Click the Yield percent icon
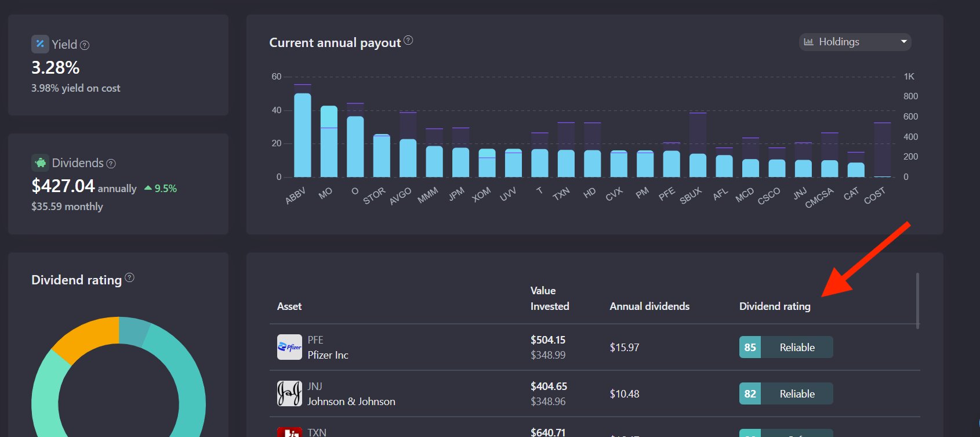 click(40, 44)
